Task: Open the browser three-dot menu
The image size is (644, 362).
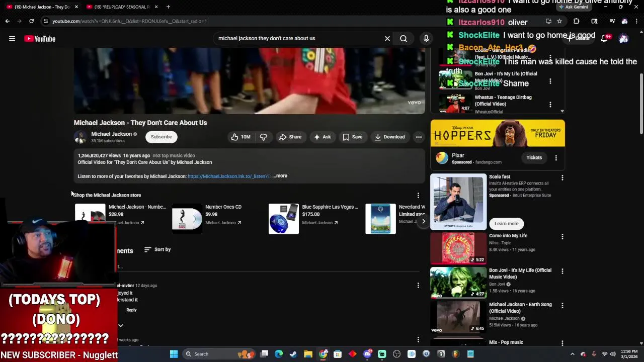Action: (x=637, y=21)
